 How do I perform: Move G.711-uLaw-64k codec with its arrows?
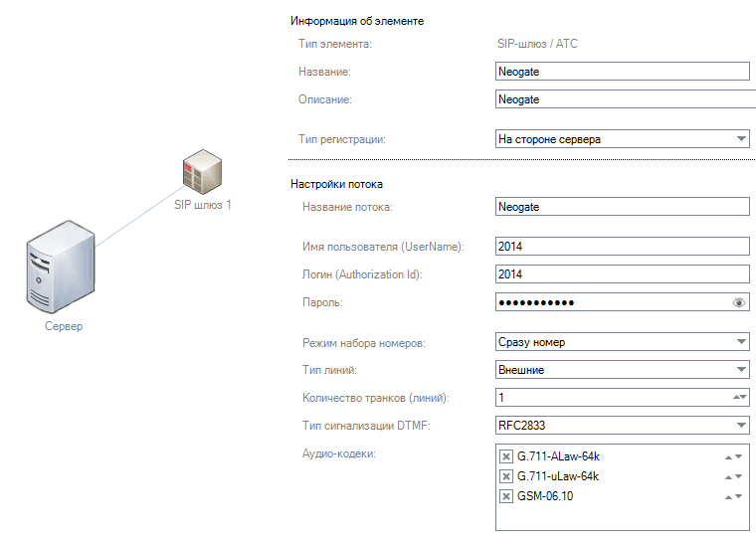[733, 477]
